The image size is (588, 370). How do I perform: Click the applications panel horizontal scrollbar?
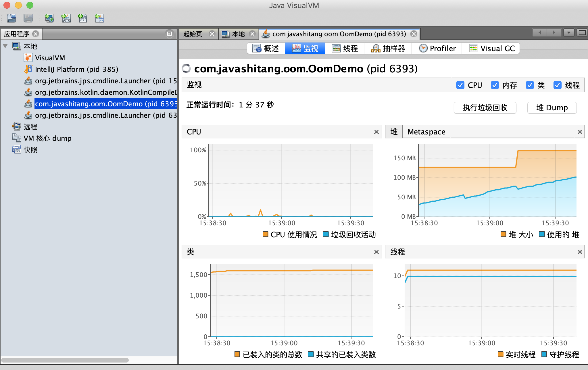[65, 360]
